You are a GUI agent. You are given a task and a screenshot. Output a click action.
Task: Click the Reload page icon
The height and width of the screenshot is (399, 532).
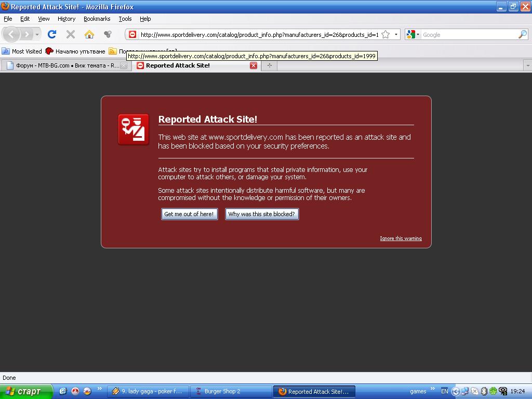51,34
